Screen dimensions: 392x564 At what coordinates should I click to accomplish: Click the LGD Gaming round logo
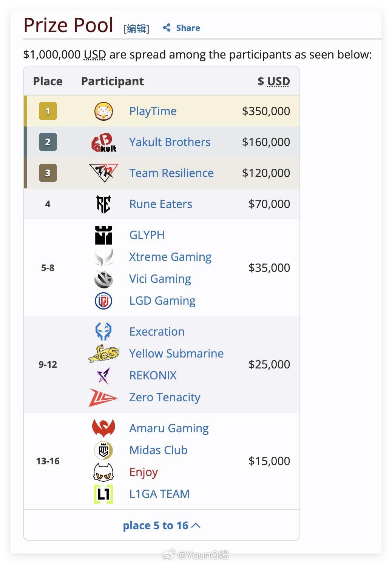(103, 301)
